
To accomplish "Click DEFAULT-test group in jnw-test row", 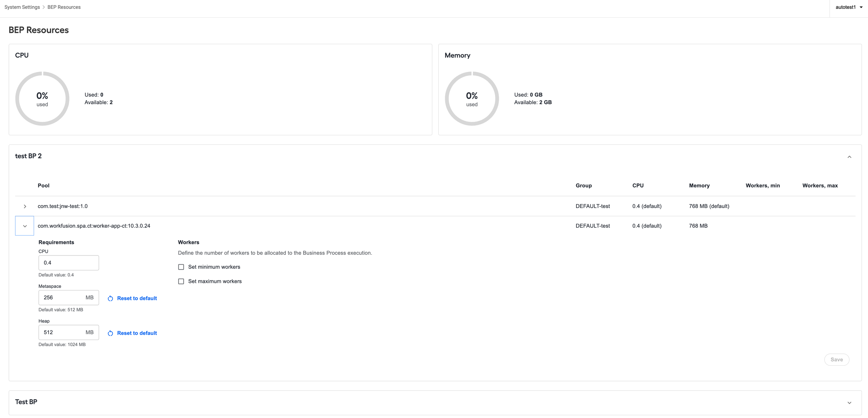I will point(593,206).
